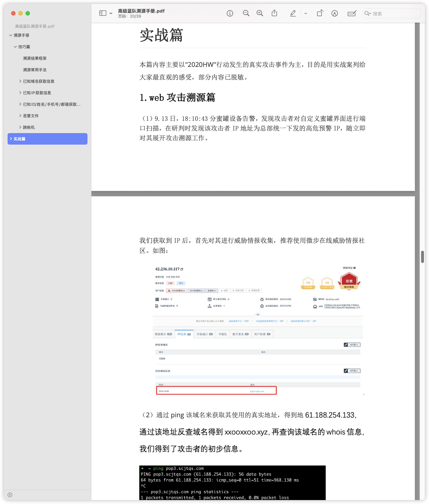Screen dimensions: 429x504
Task: Select the highlighted 实战篇 entry
Action: 19,139
